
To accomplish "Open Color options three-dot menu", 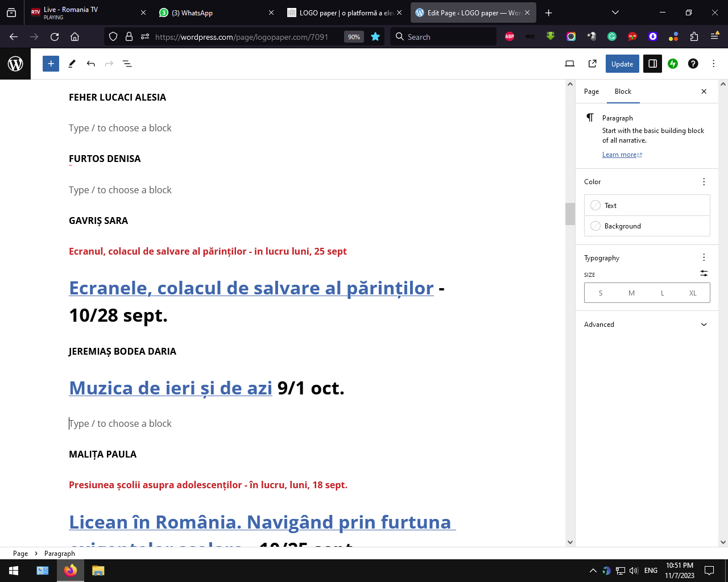I will pos(704,182).
